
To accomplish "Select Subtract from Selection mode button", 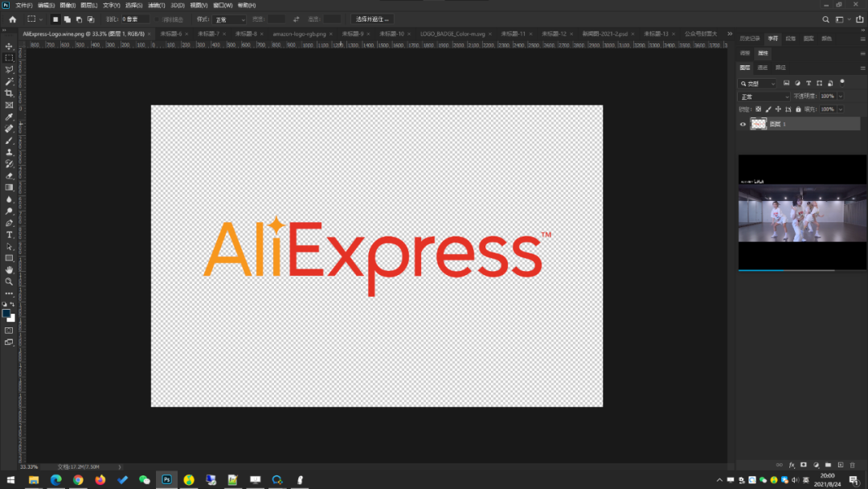I will click(x=79, y=19).
